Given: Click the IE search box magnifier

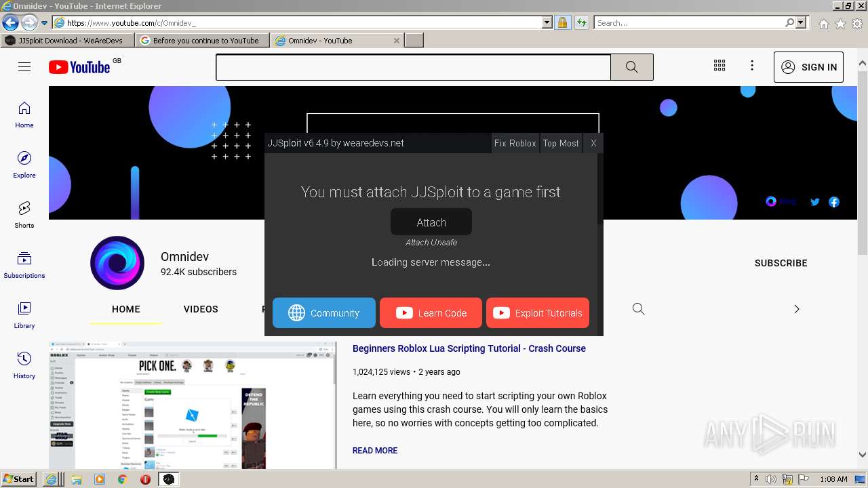Looking at the screenshot, I should tap(789, 23).
